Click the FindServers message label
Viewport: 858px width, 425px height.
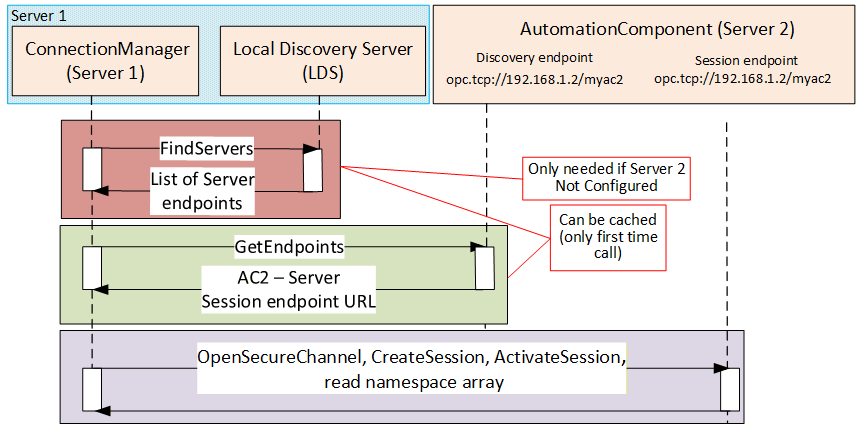[x=207, y=148]
